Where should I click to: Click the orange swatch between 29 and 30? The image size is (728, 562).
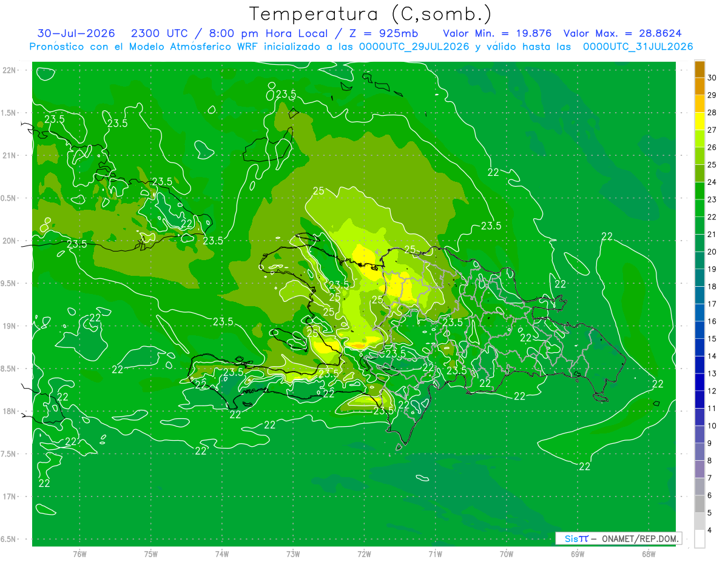(699, 86)
